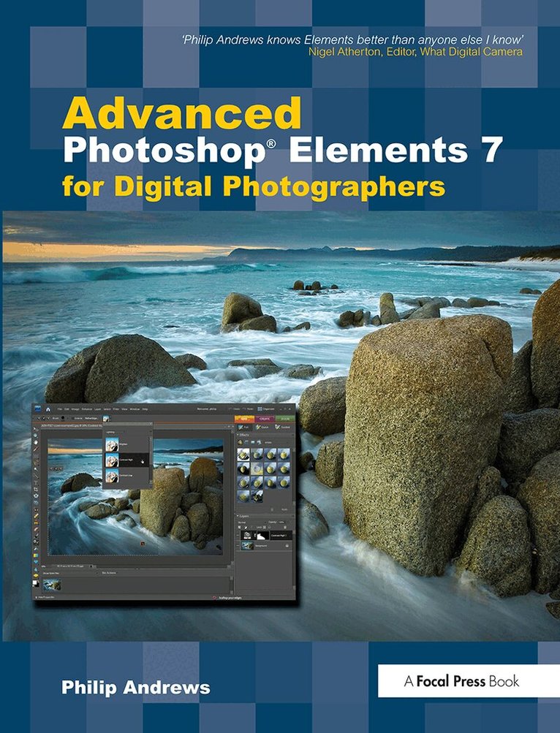Switch to the orange Edit tab
This screenshot has width=560, height=733.
point(244,417)
